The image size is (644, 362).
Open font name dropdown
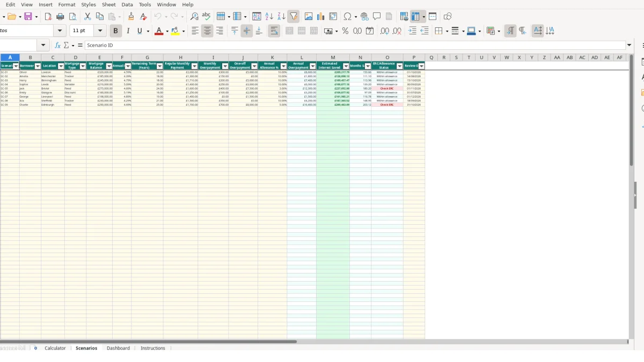tap(60, 31)
